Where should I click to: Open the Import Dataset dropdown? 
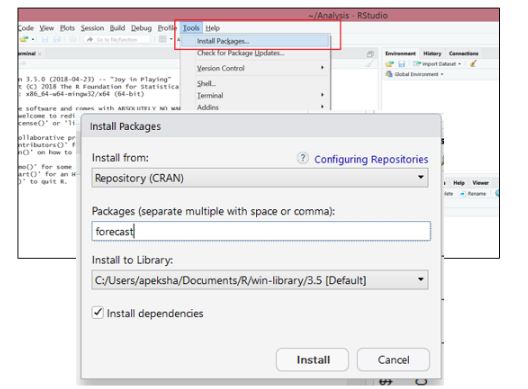click(x=437, y=64)
